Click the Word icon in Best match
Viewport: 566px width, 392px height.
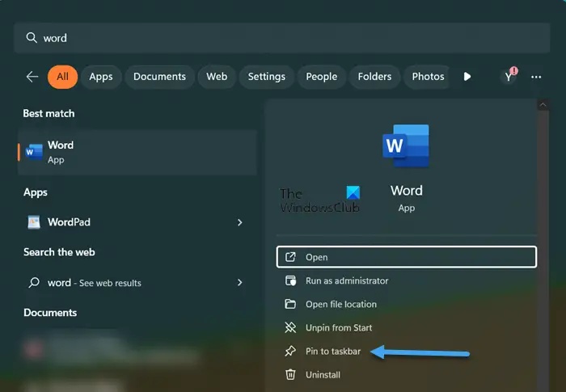click(34, 152)
